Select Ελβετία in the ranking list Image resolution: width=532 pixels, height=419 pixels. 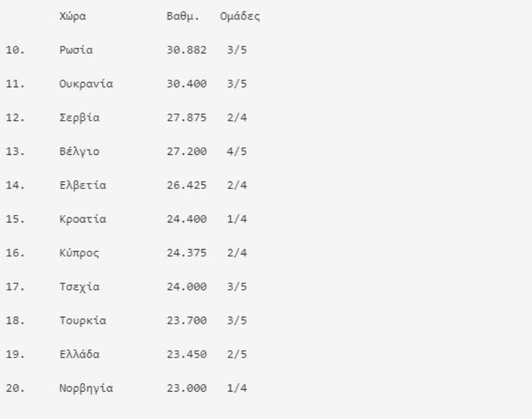[83, 185]
